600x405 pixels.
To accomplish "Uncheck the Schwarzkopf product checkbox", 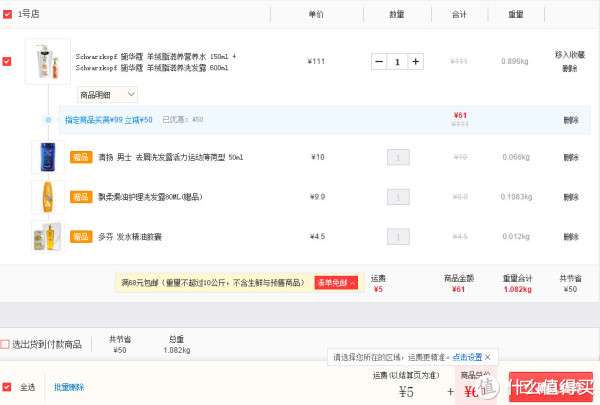I will pyautogui.click(x=7, y=61).
